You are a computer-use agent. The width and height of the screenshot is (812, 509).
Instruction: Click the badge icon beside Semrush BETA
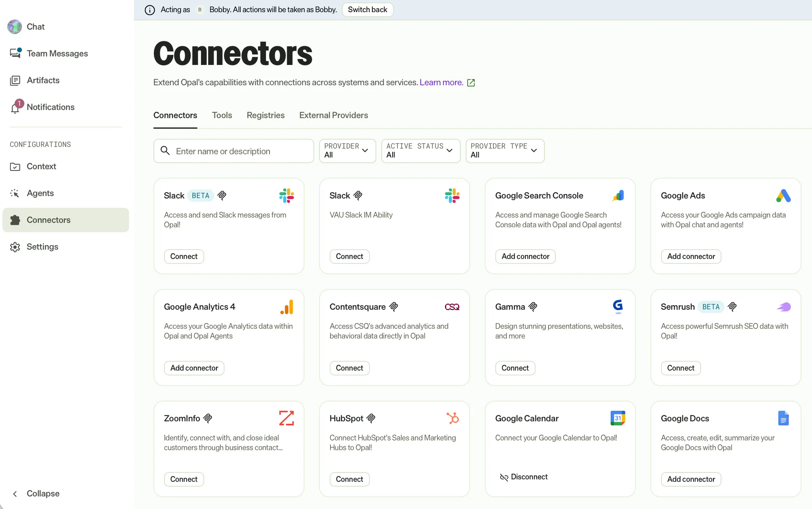click(732, 307)
